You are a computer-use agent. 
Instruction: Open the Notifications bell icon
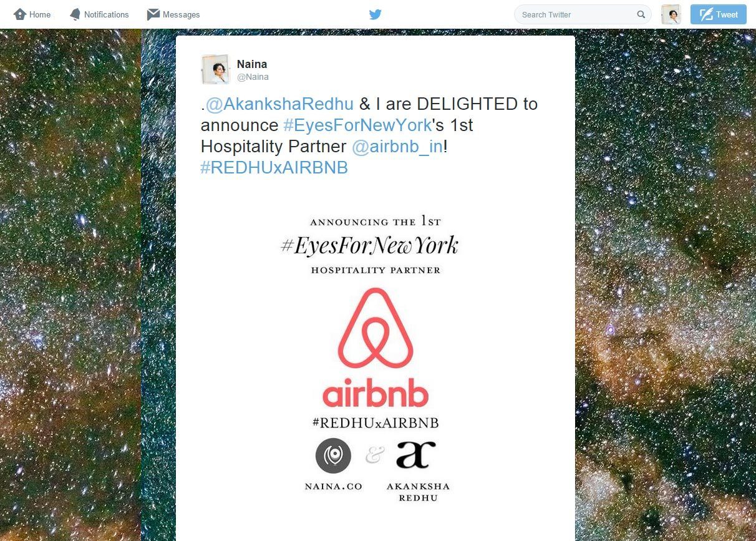(75, 14)
